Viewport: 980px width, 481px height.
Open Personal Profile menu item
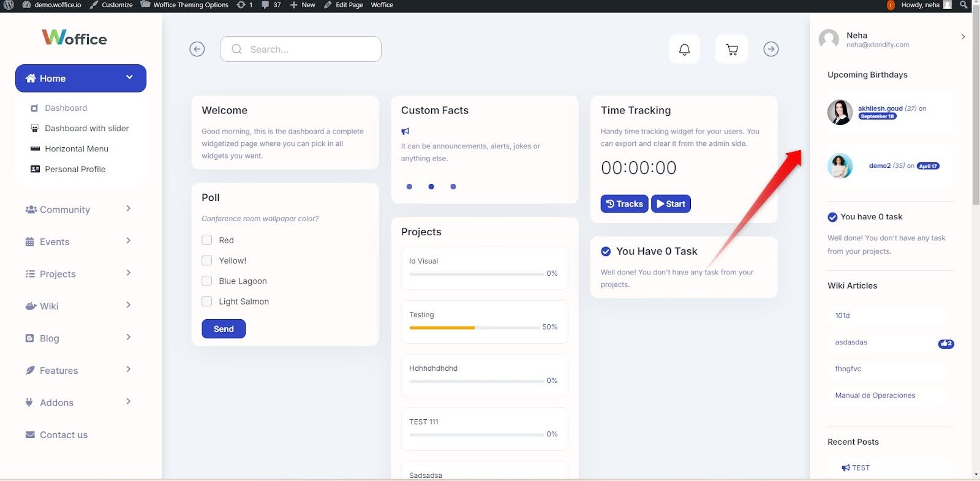(x=75, y=169)
